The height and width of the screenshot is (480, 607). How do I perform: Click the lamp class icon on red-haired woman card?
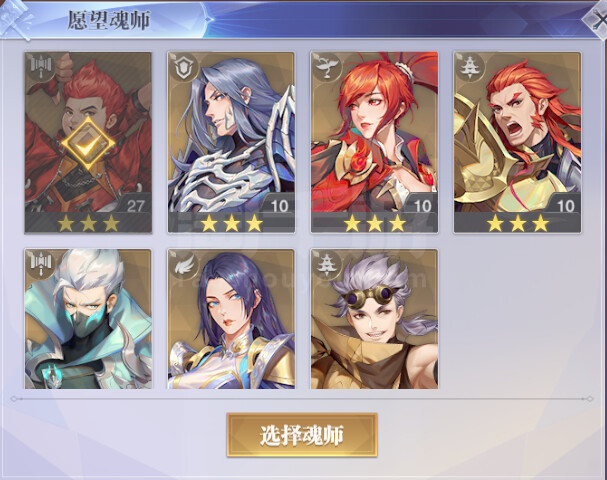click(x=327, y=67)
